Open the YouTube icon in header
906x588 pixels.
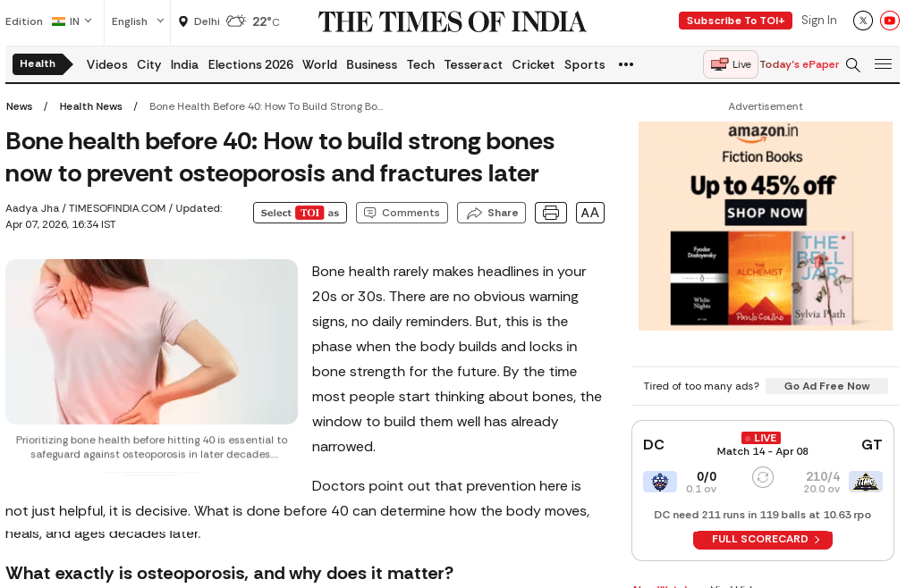tap(890, 21)
